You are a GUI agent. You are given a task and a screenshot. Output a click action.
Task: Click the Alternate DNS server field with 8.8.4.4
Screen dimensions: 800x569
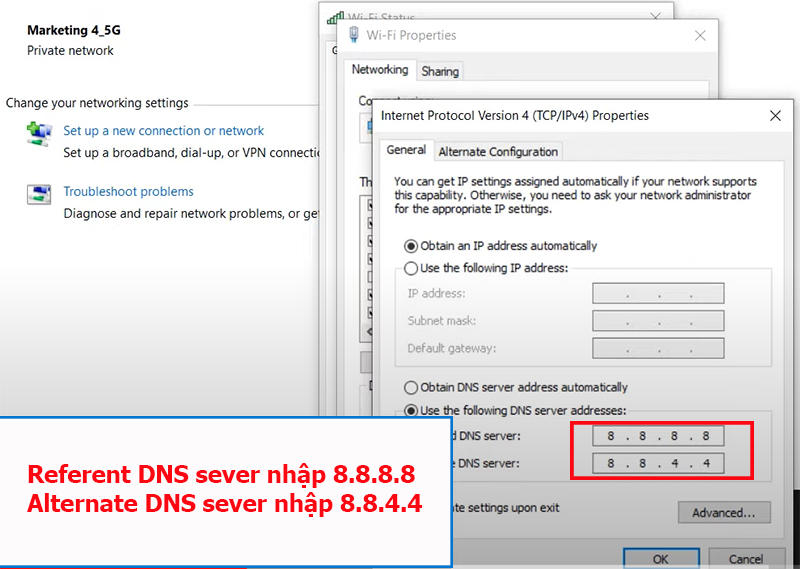(x=657, y=463)
